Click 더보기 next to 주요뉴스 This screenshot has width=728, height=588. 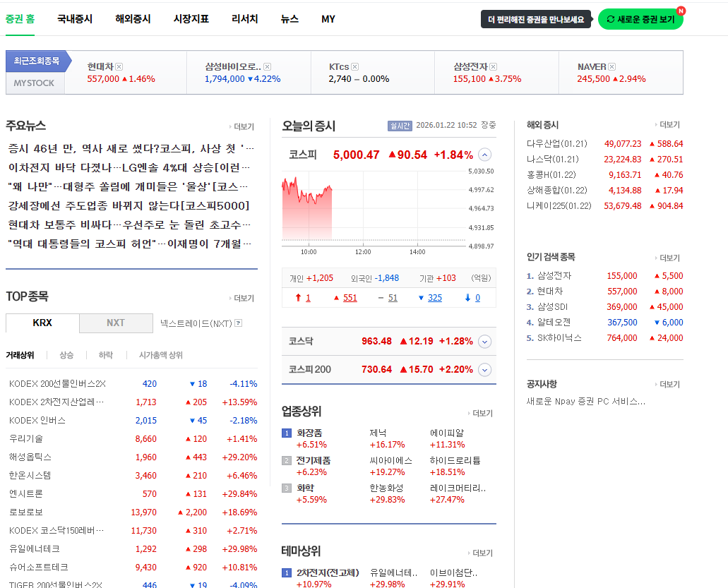click(x=242, y=126)
